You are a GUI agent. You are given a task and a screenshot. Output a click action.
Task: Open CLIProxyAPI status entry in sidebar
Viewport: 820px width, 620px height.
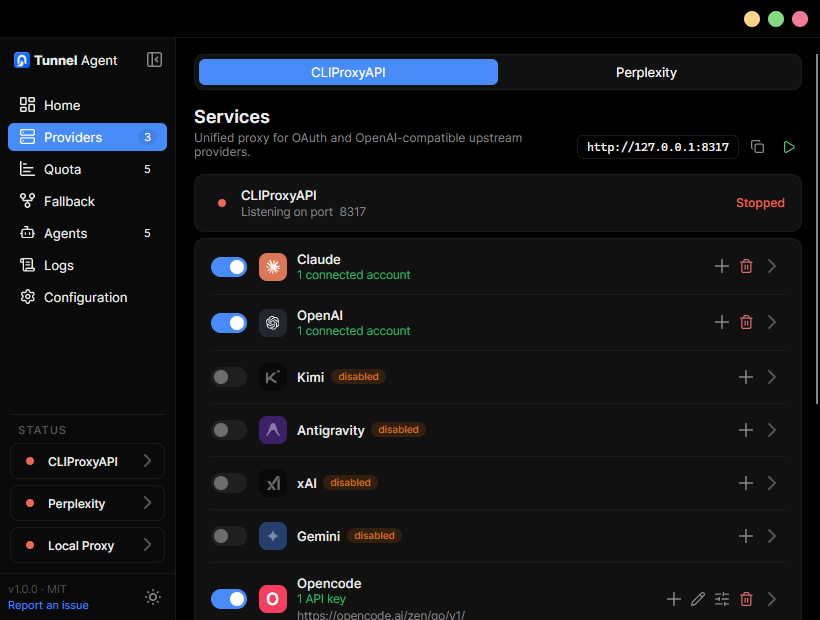click(x=87, y=461)
